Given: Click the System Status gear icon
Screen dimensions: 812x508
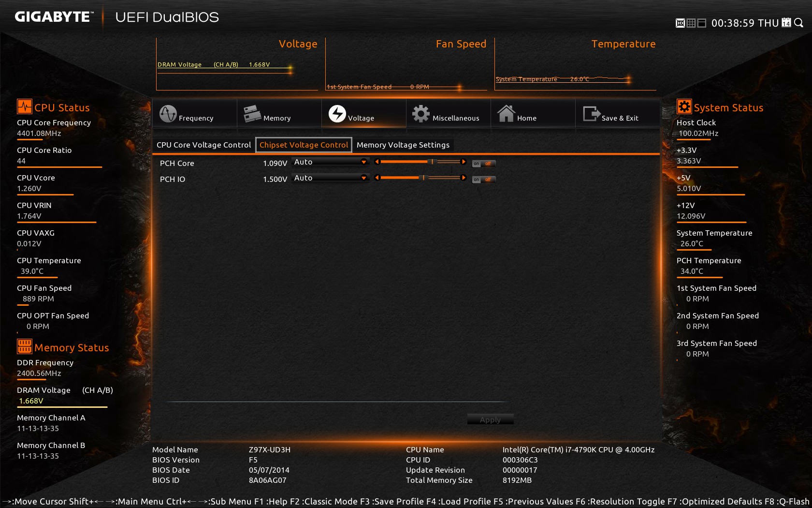Looking at the screenshot, I should coord(684,106).
